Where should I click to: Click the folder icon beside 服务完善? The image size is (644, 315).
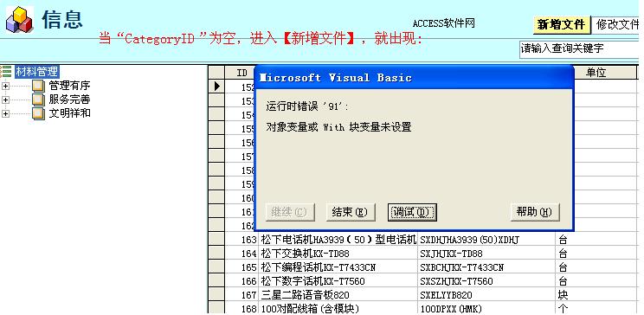click(38, 100)
